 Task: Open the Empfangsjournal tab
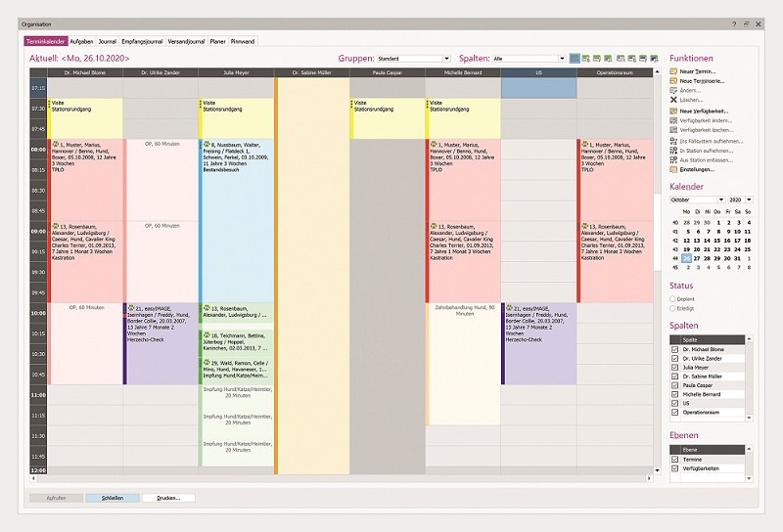pyautogui.click(x=142, y=42)
